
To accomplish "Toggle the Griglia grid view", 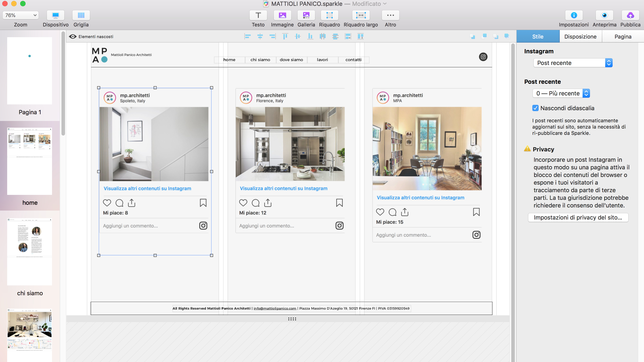I will (x=81, y=15).
